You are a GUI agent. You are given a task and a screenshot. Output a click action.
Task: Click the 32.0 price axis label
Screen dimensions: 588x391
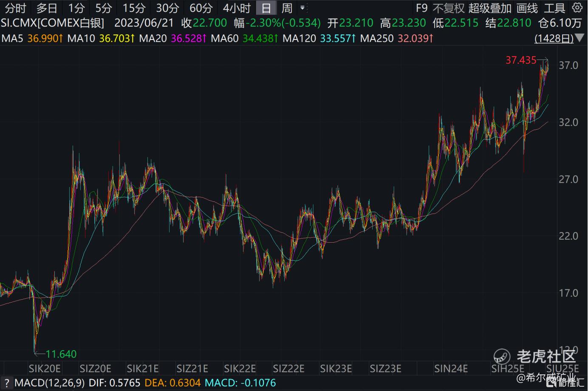click(568, 122)
